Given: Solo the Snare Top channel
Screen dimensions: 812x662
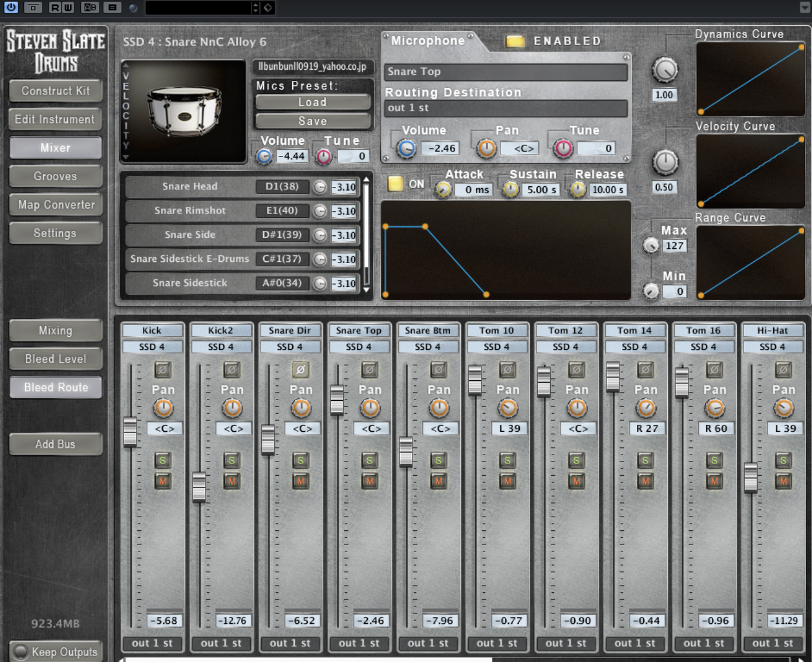Looking at the screenshot, I should [x=369, y=460].
